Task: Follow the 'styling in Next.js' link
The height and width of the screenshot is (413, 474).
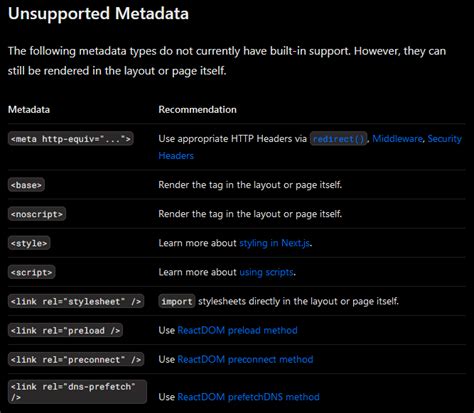Action: click(275, 243)
